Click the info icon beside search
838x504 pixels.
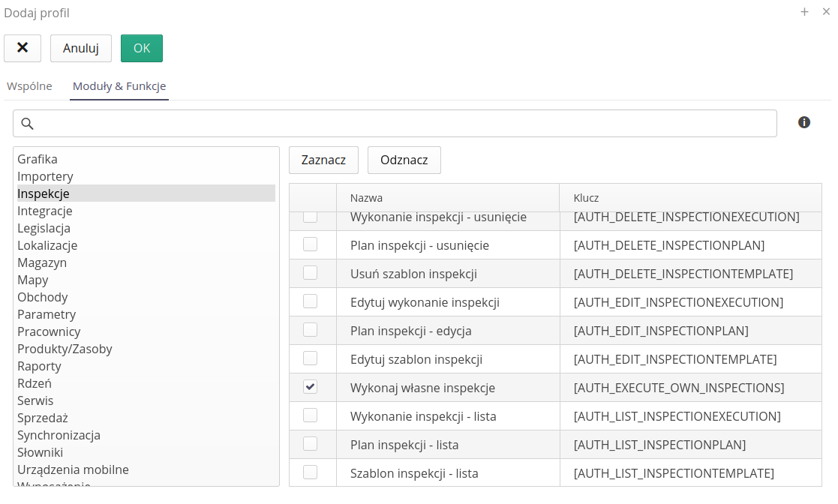point(804,122)
